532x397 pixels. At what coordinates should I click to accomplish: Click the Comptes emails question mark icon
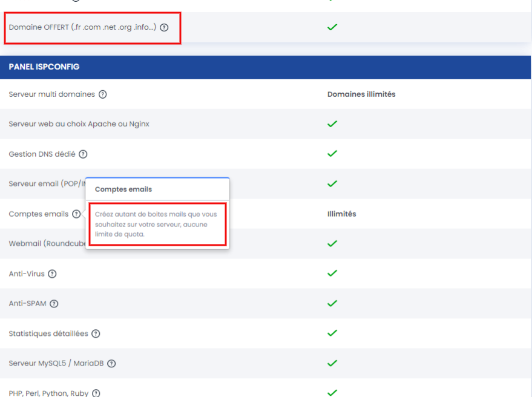76,214
